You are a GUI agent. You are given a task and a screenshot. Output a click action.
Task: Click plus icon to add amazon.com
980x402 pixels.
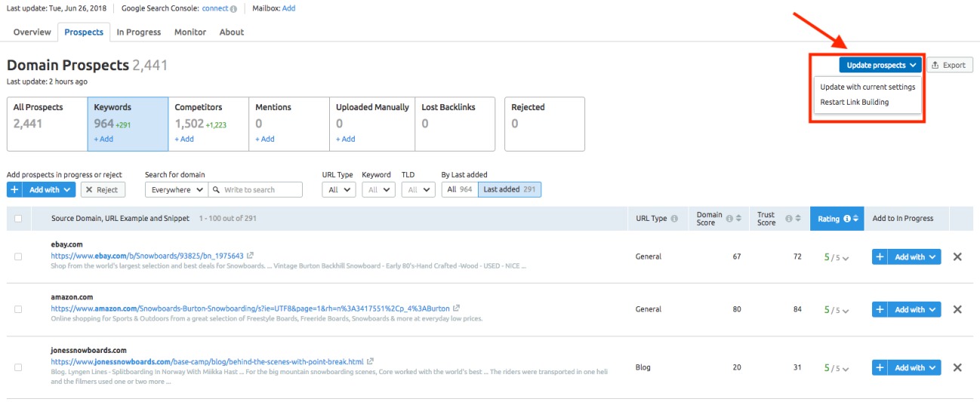(880, 309)
